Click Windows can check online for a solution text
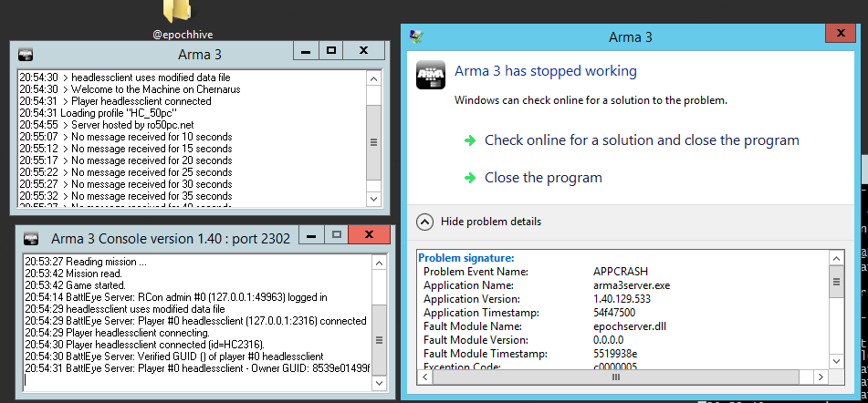 click(591, 100)
